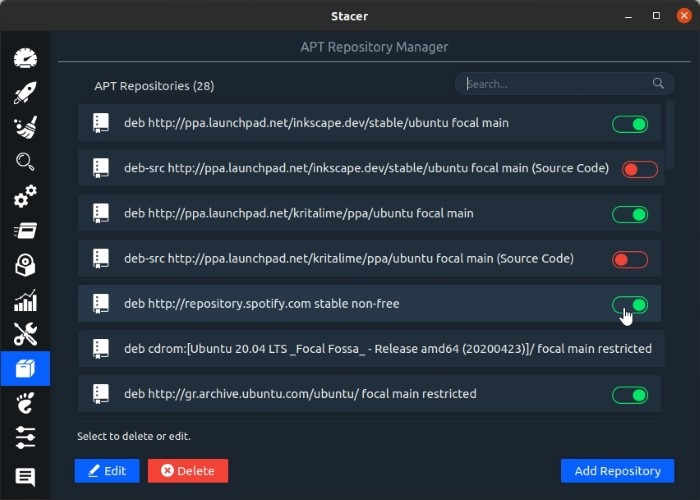
Task: Select the gr.archive.ubuntu.com focal main restricted text
Action: click(300, 393)
